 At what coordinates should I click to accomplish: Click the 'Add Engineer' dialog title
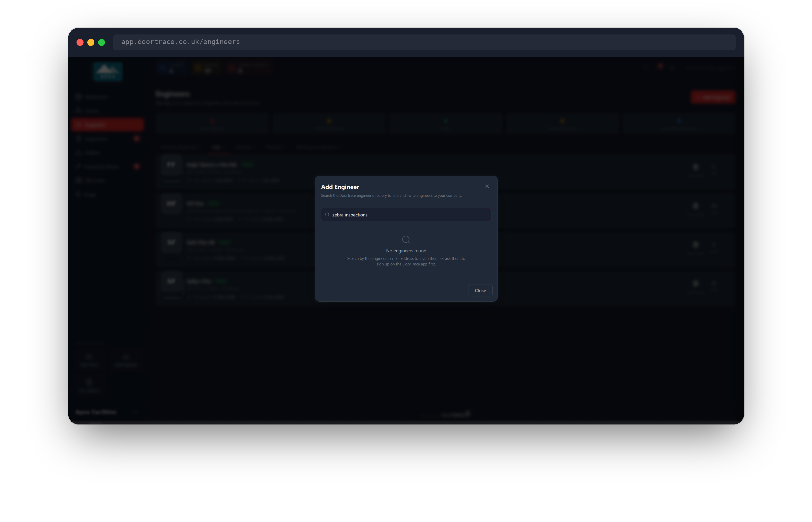click(x=340, y=187)
